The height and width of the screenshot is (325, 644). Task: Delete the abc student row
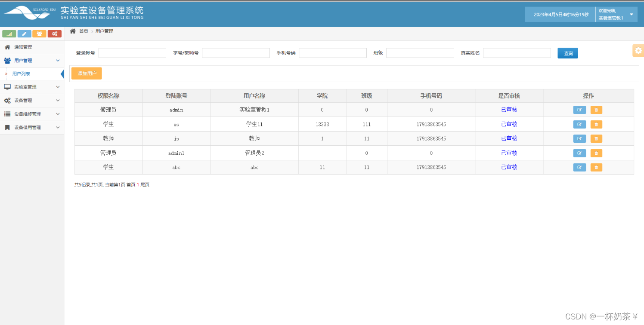(596, 167)
